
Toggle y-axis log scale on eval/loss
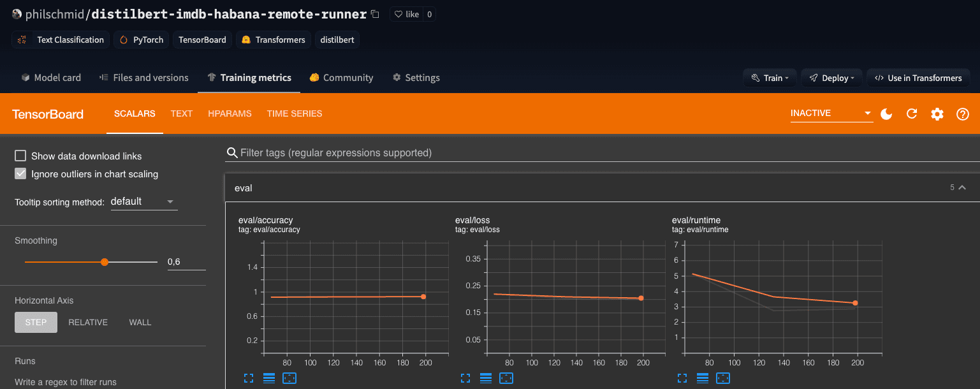tap(486, 378)
